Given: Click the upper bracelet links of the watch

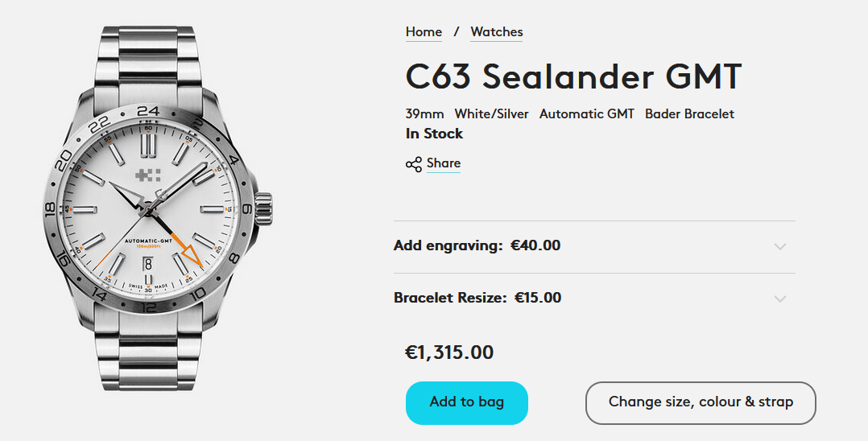Looking at the screenshot, I should 148,58.
